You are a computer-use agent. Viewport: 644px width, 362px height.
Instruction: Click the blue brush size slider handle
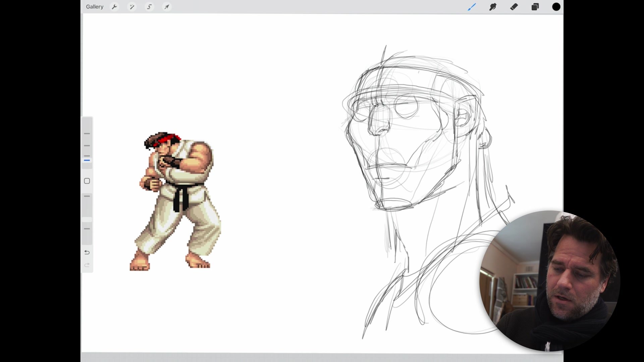coord(87,161)
